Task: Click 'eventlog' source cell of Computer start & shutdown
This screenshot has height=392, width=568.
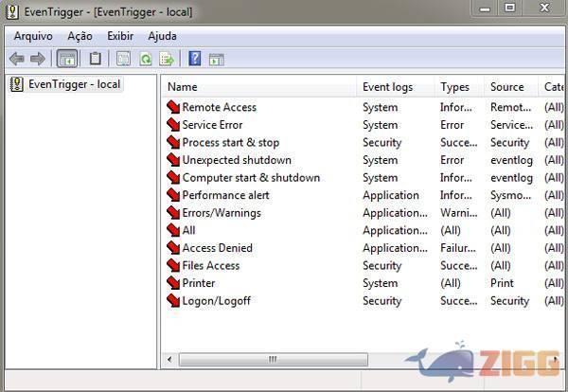Action: [x=511, y=177]
